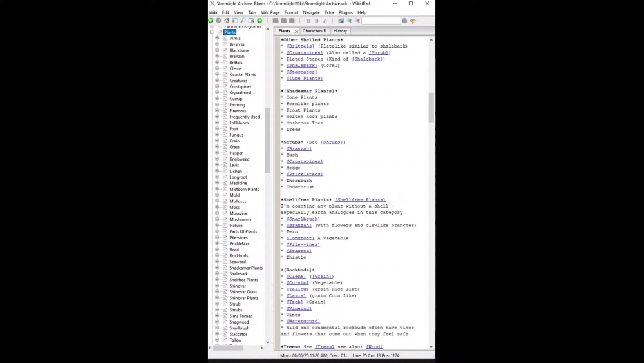Expand the Farming tree node
This screenshot has height=363, width=644.
point(217,104)
